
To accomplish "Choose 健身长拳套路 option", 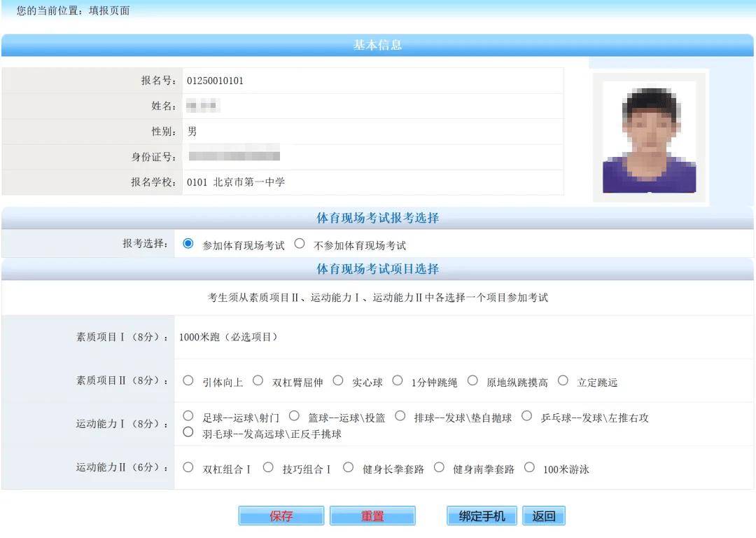I will click(x=348, y=467).
